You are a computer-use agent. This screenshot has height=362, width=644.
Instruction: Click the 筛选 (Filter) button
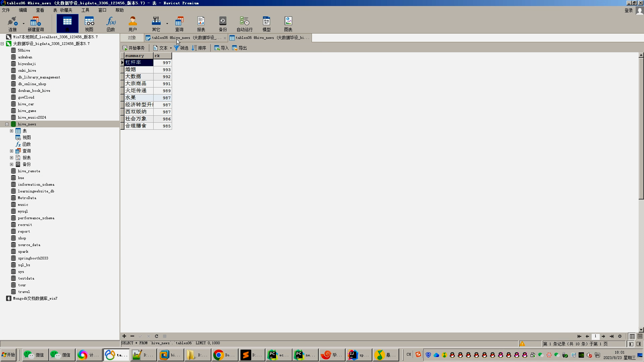pos(181,48)
